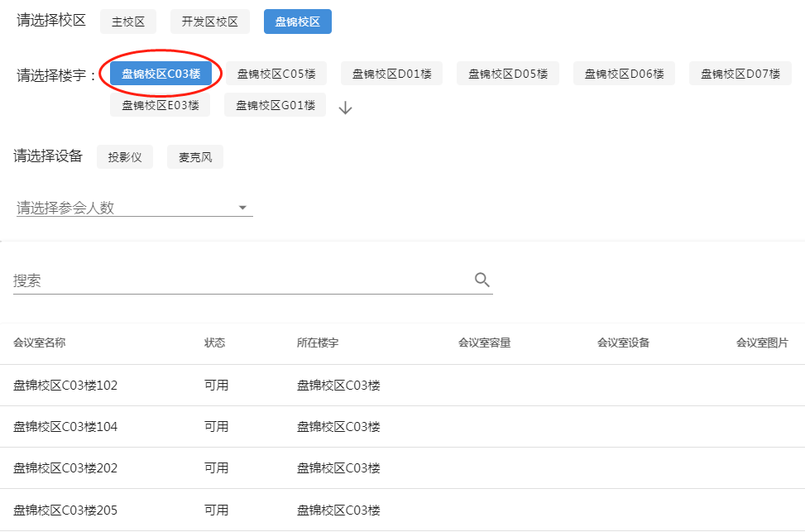The height and width of the screenshot is (532, 805).
Task: Pick the 盘锦校区D05楼 building
Action: point(508,74)
